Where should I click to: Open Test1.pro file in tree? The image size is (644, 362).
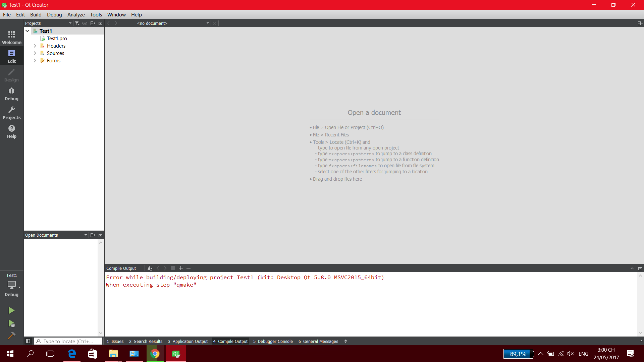pos(57,39)
